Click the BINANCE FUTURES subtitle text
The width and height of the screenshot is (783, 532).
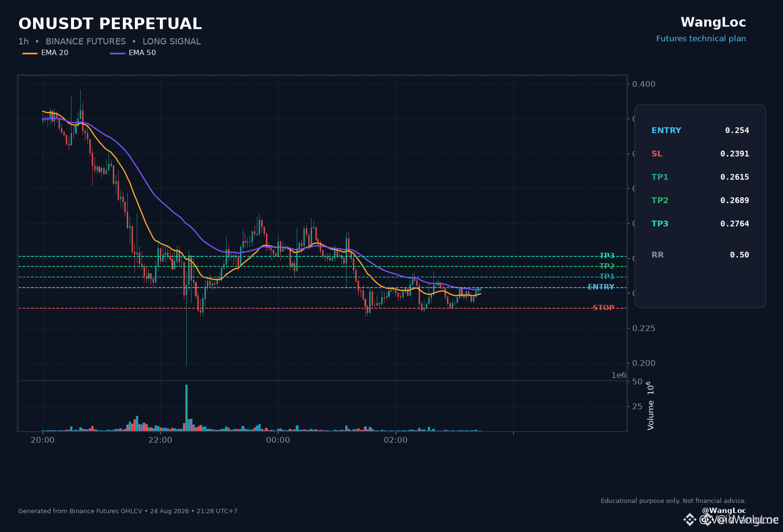pos(85,41)
